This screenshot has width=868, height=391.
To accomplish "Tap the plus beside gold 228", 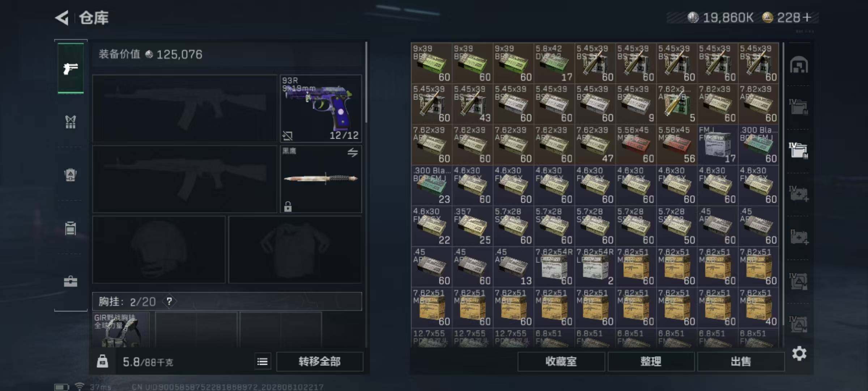I will [x=807, y=17].
